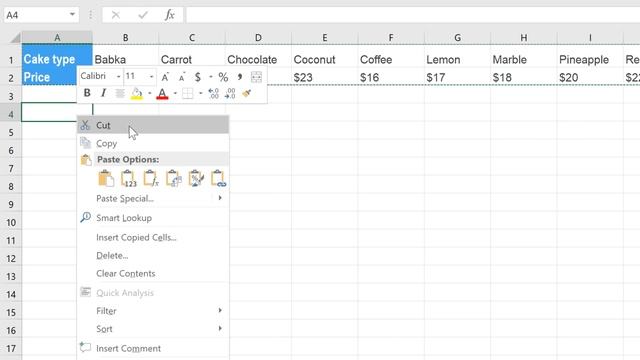The height and width of the screenshot is (360, 640).
Task: Decrease font size with small A
Action: coord(182,77)
